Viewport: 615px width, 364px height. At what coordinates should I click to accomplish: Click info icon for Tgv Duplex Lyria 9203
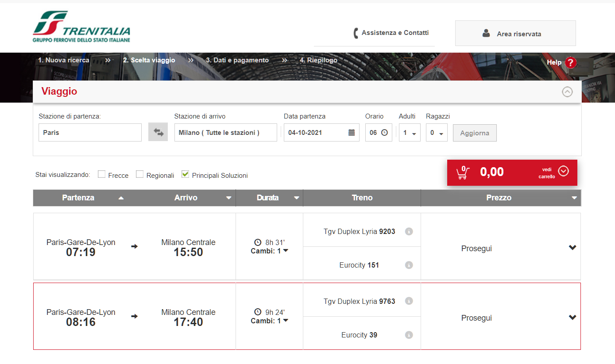409,231
